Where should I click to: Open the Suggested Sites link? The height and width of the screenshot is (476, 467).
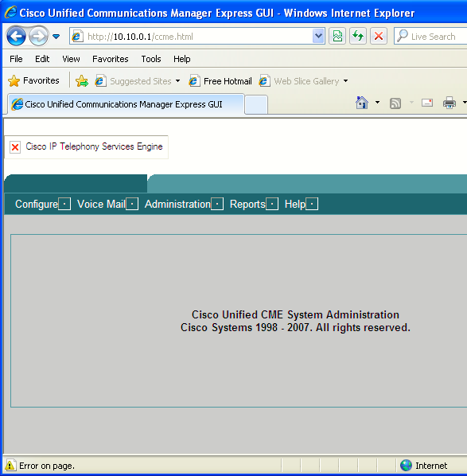[x=133, y=81]
